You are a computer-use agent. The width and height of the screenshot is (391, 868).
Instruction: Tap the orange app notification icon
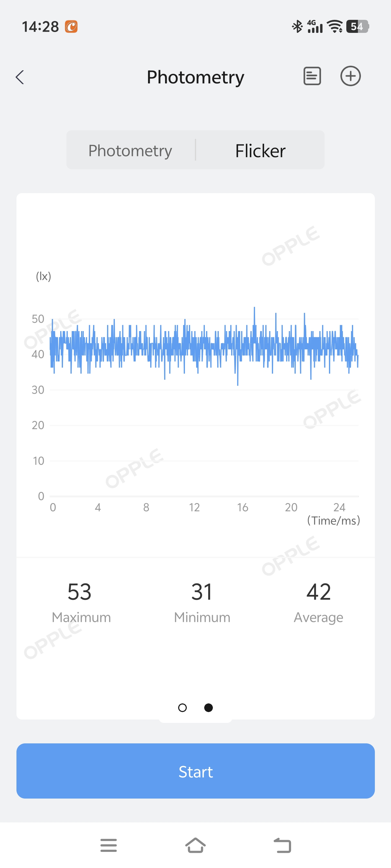pyautogui.click(x=71, y=27)
